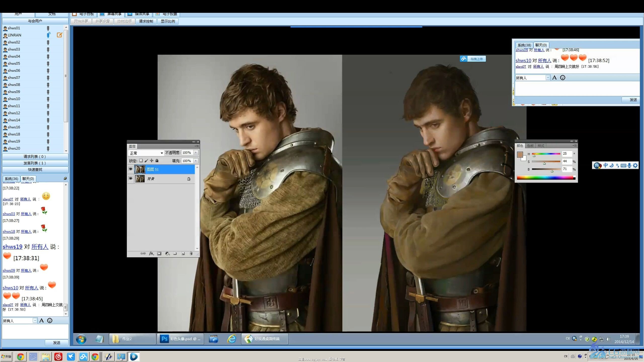Expand the 发言列表 ( 1 ) section

point(35,163)
